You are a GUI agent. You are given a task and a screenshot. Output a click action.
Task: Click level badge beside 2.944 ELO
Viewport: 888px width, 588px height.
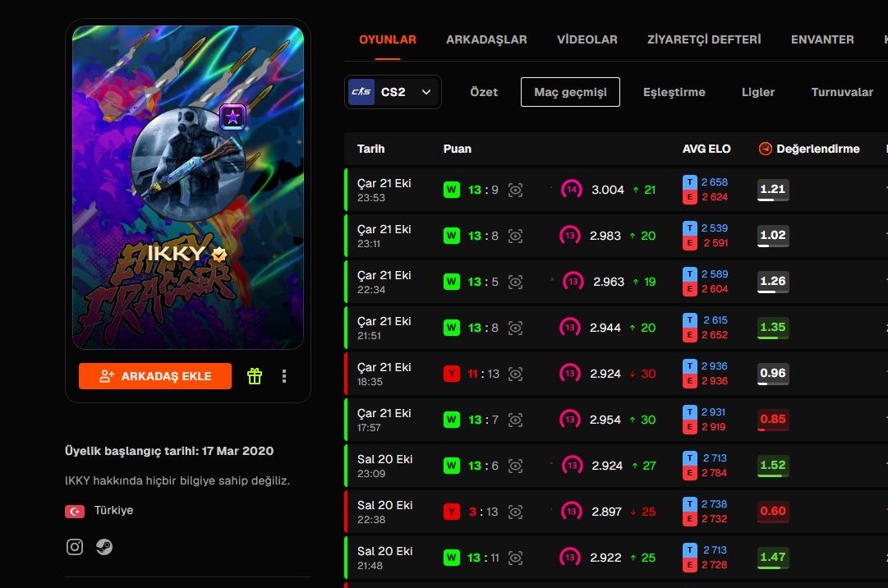pos(570,327)
